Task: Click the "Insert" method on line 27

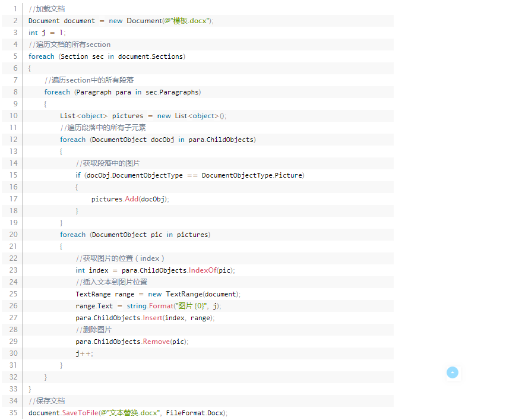Action: click(x=153, y=318)
